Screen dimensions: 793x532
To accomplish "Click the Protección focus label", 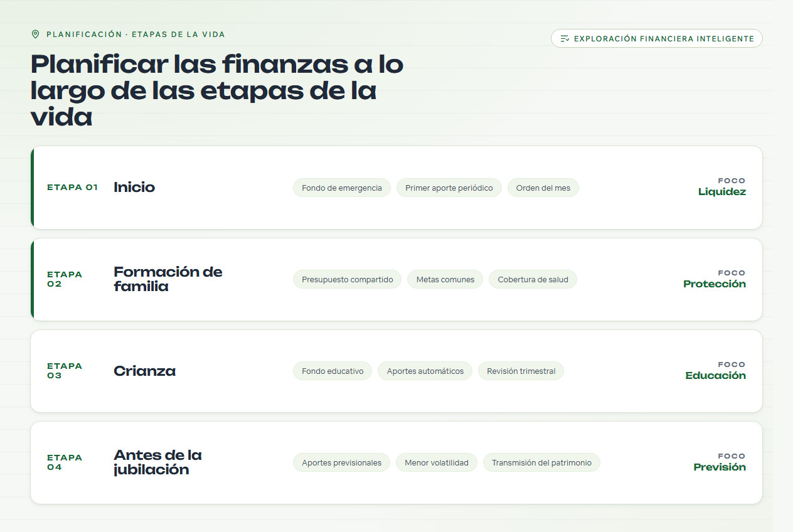I will (x=715, y=284).
